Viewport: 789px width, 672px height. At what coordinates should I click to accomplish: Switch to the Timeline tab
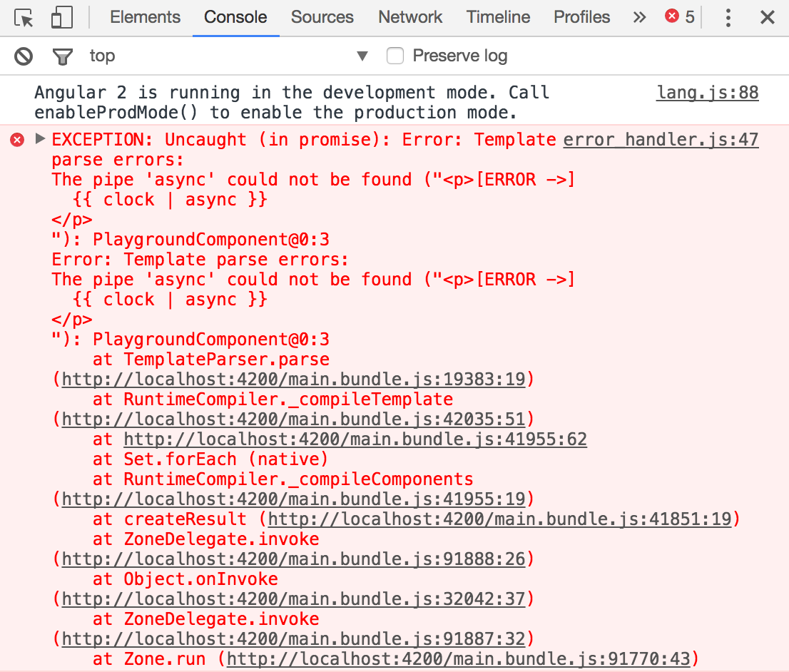(498, 17)
